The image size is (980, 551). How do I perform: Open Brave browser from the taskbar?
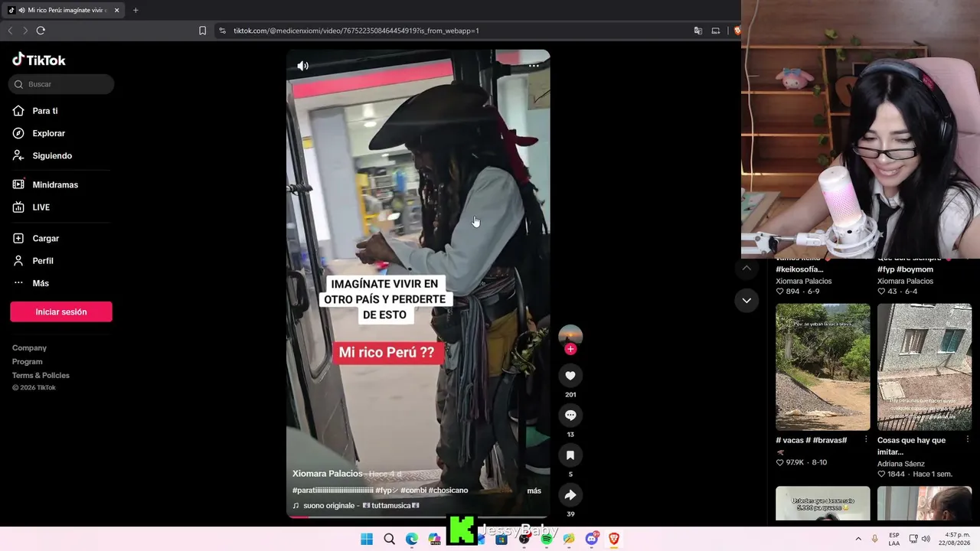614,540
